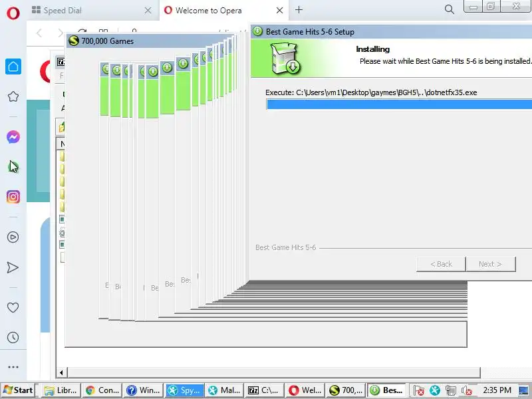Image resolution: width=532 pixels, height=399 pixels.
Task: Click the installer progress bar
Action: tap(399, 104)
